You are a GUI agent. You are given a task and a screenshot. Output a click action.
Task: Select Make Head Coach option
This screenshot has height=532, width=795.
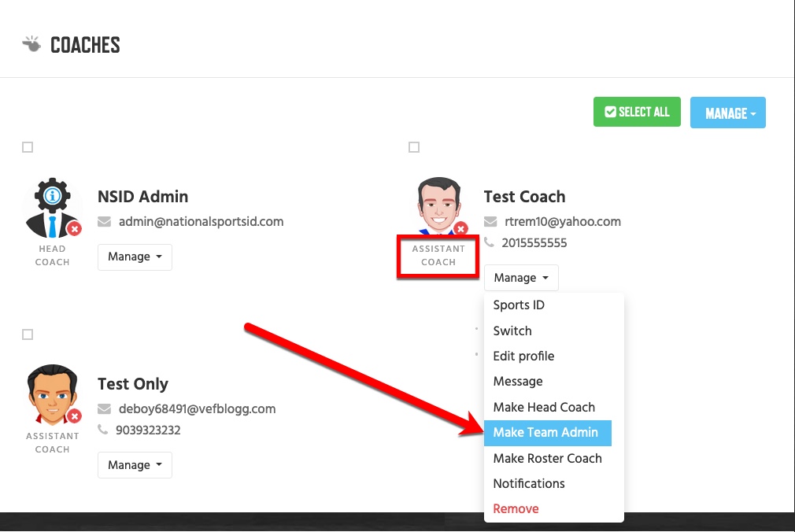[544, 407]
